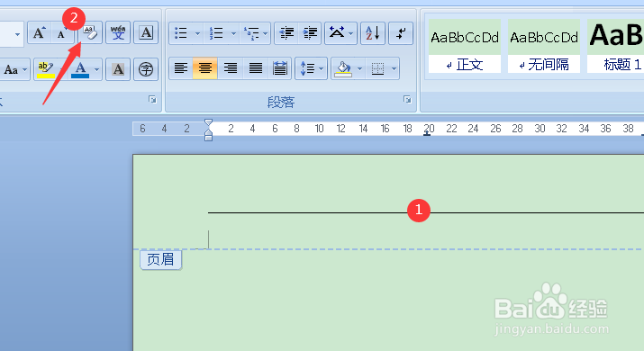Click the Sort A-Z button
Screen dimensions: 644x351
[373, 32]
